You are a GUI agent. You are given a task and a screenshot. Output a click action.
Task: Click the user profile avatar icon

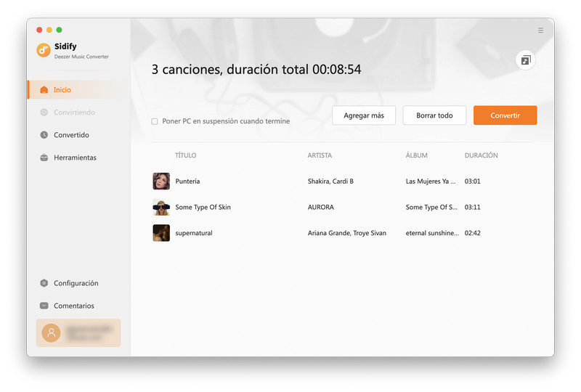point(51,332)
